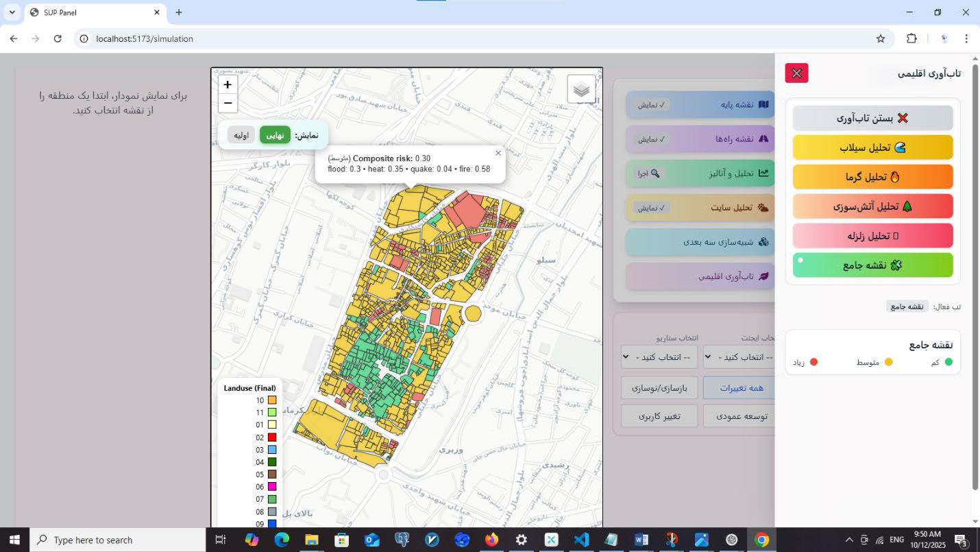Image resolution: width=980 pixels, height=552 pixels.
Task: Bookmark this page with the star
Action: (881, 39)
